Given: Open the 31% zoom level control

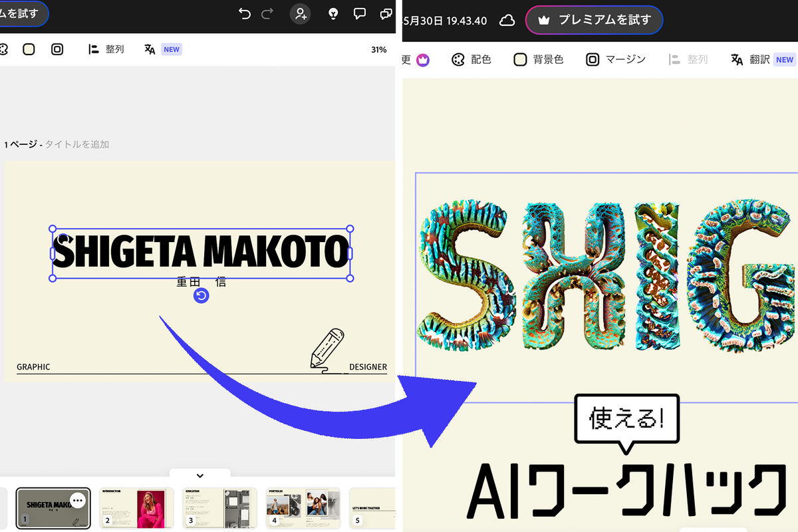Looking at the screenshot, I should [x=378, y=49].
